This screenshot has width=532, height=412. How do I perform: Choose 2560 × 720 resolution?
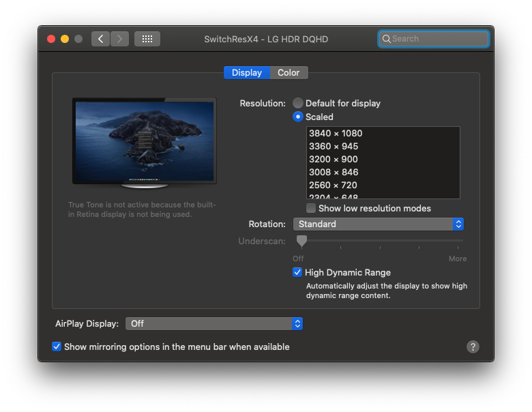pos(383,185)
